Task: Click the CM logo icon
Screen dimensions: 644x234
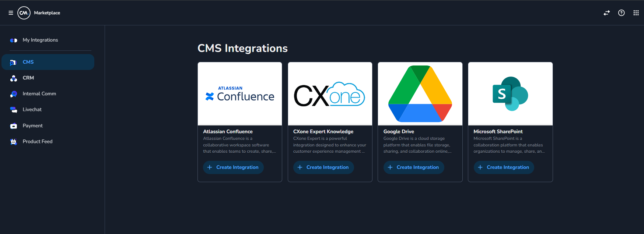Action: point(24,13)
